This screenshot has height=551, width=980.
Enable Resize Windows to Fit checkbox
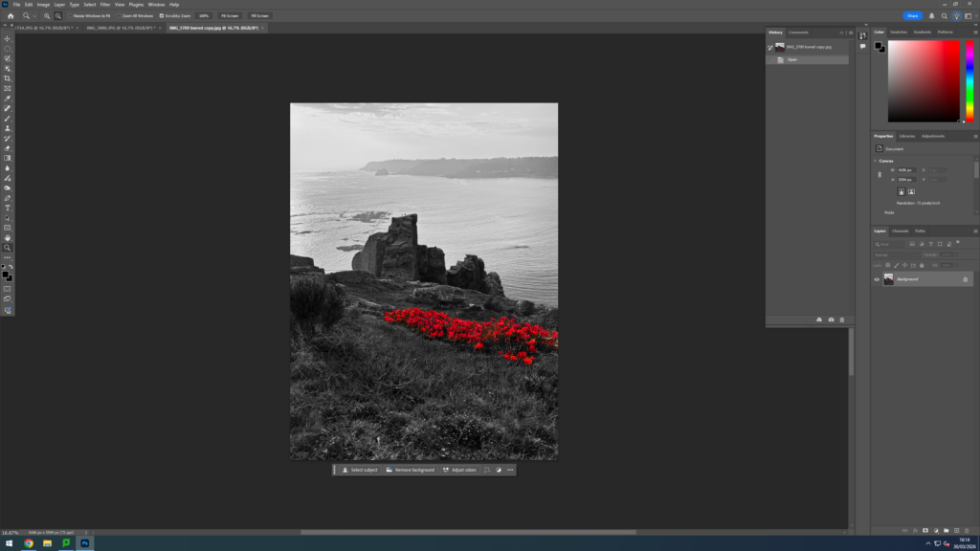click(72, 16)
